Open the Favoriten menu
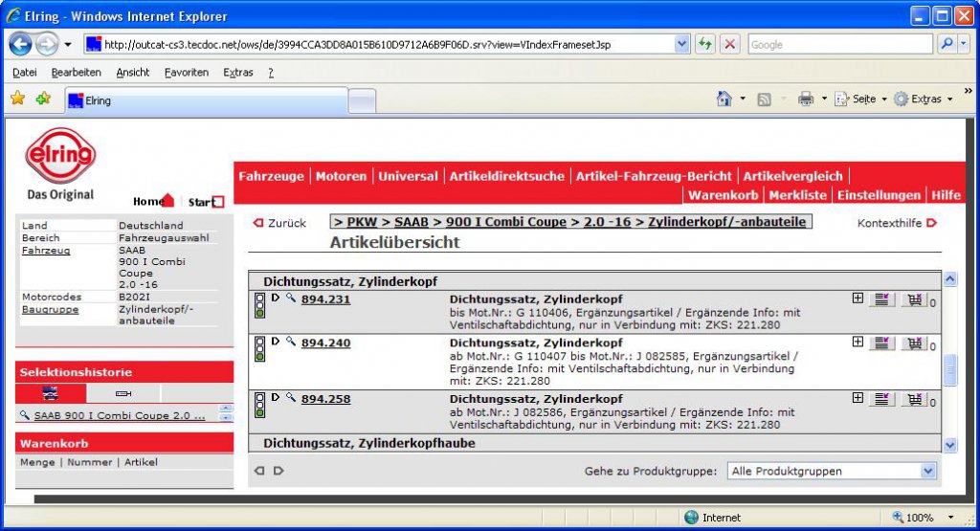Screen dimensions: 980x531 pyautogui.click(x=187, y=73)
